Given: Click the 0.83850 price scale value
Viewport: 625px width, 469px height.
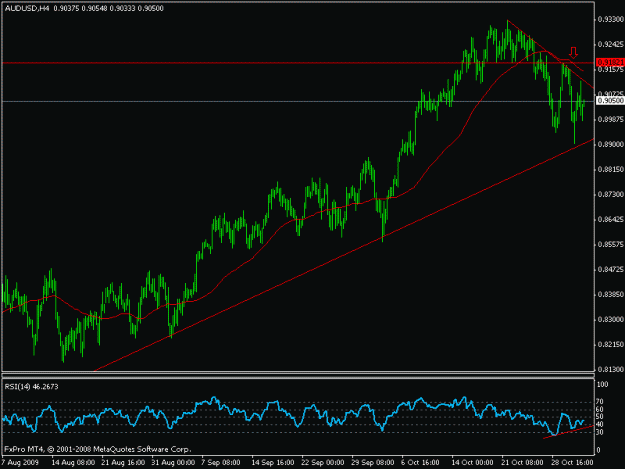Looking at the screenshot, I should point(610,294).
